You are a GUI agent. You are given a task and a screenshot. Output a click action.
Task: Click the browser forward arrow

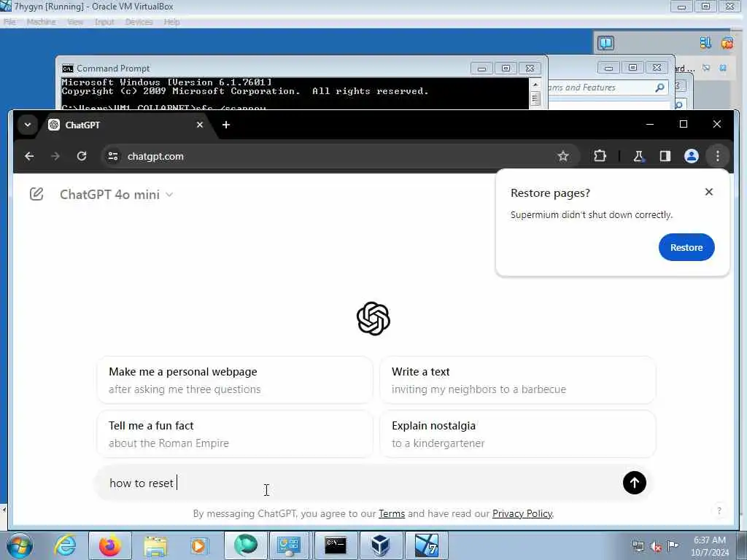[x=55, y=156]
